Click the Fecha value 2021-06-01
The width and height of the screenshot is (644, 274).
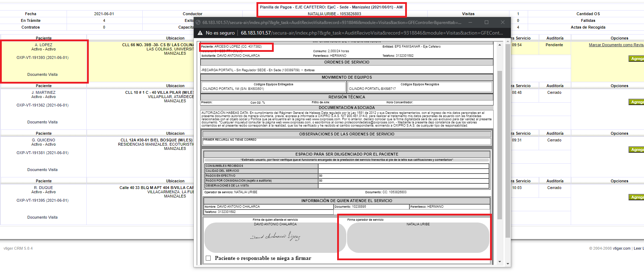click(104, 14)
